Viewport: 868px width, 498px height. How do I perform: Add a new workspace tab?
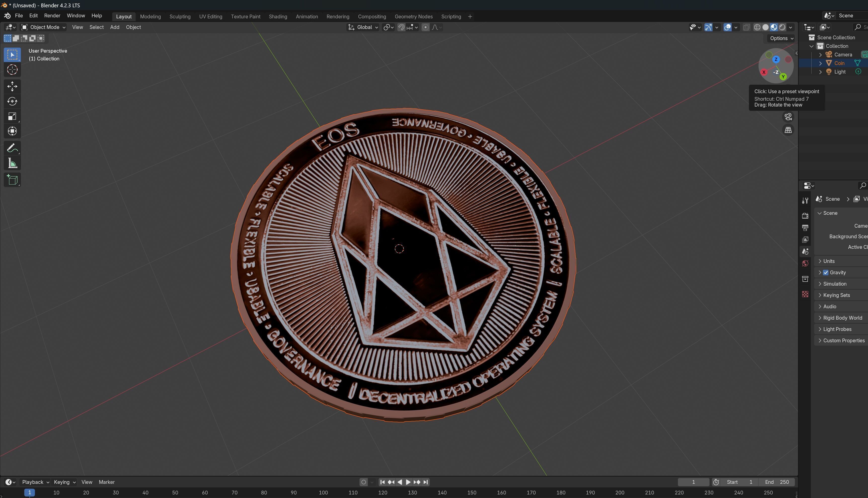(x=470, y=16)
